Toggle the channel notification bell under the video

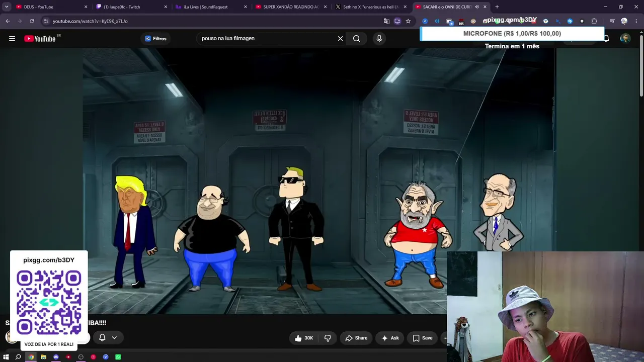coord(102,338)
